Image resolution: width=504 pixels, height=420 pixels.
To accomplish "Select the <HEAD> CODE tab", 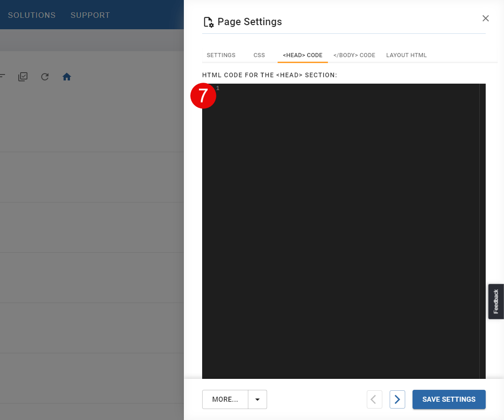I will coord(302,55).
